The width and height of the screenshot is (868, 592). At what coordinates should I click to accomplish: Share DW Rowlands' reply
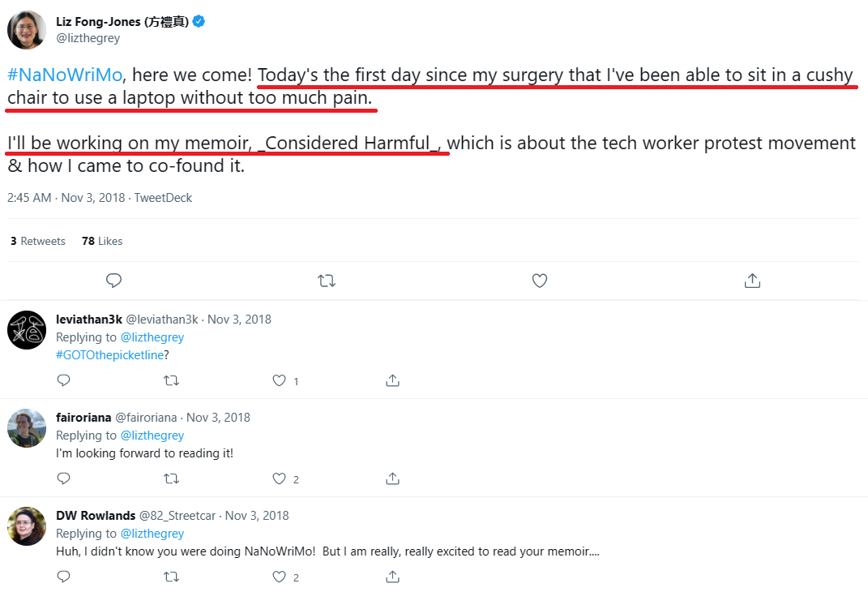click(x=392, y=577)
